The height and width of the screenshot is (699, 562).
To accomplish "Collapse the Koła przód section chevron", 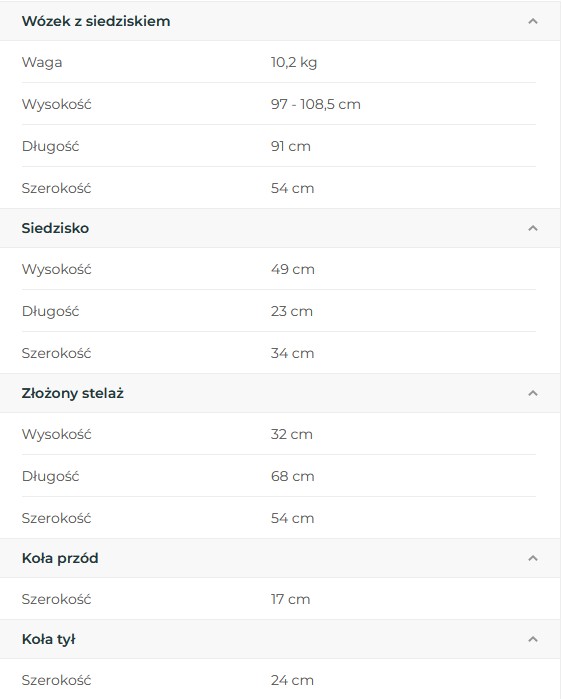I will [x=533, y=558].
